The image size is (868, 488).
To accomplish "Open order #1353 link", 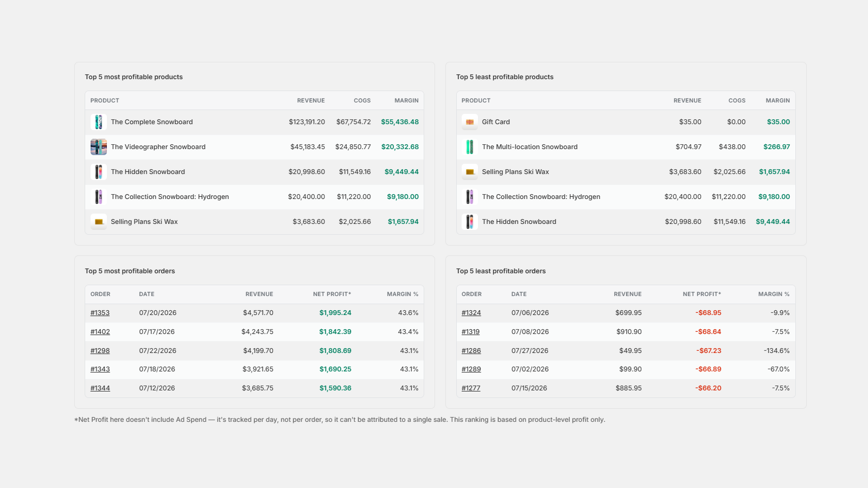I will coord(100,313).
